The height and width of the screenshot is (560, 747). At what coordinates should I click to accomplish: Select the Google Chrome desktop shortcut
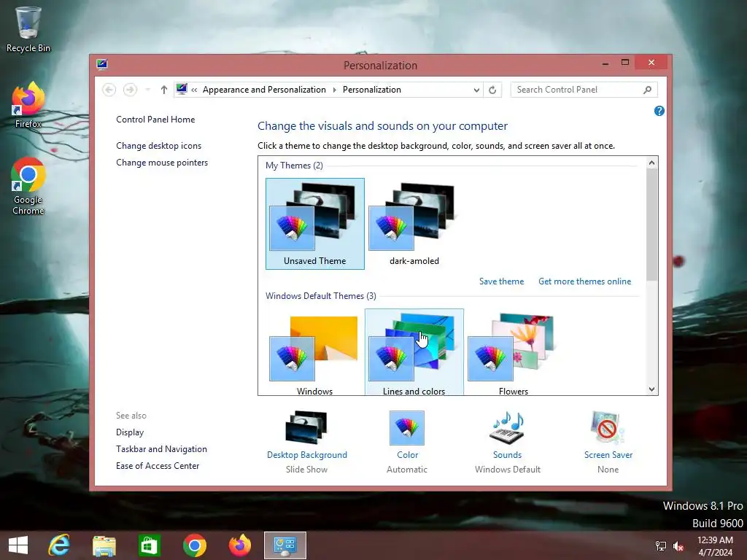[28, 186]
